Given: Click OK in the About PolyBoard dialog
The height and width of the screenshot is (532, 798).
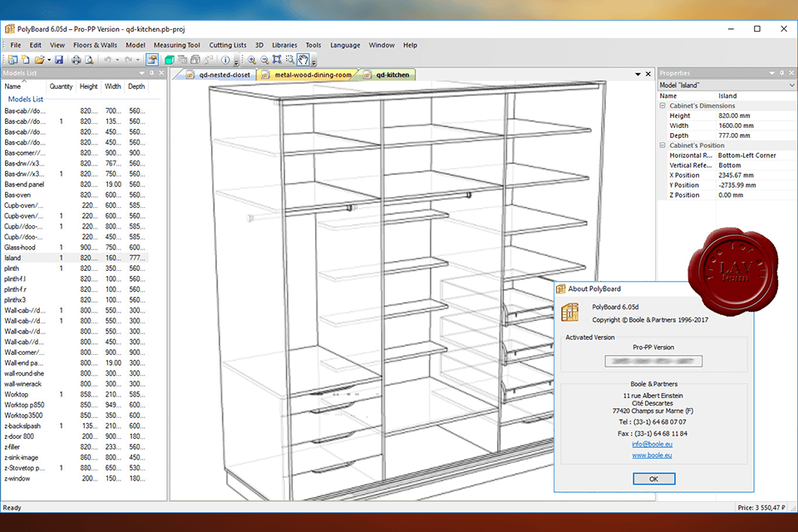Looking at the screenshot, I should click(x=653, y=479).
